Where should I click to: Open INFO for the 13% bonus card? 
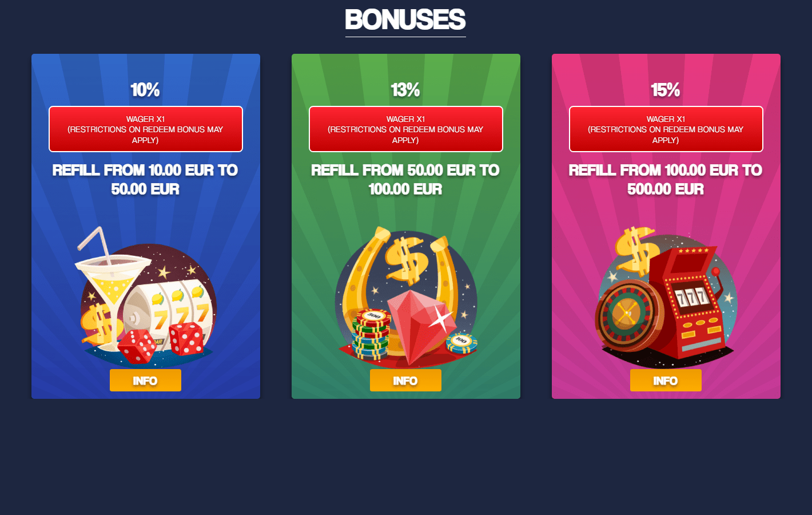pos(405,380)
